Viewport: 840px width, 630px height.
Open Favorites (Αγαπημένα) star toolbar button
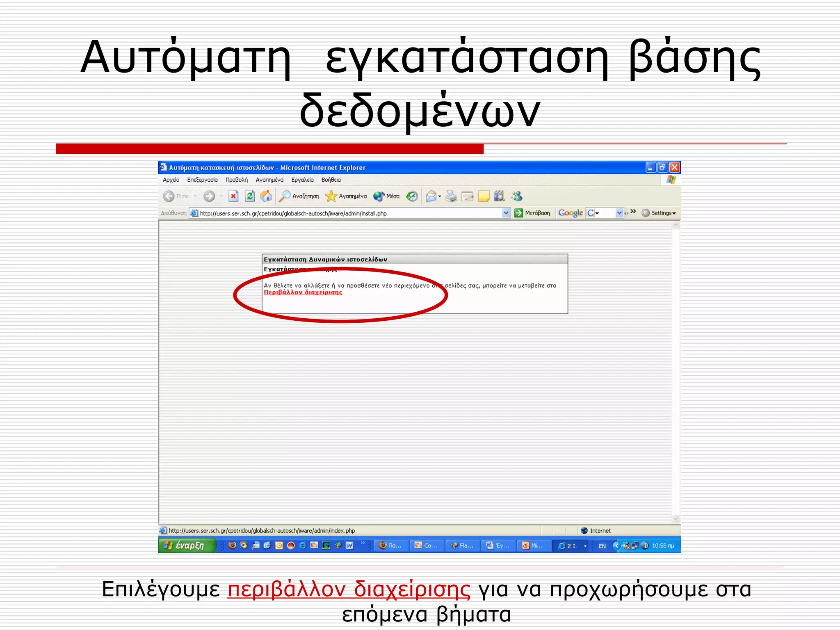pos(346,196)
